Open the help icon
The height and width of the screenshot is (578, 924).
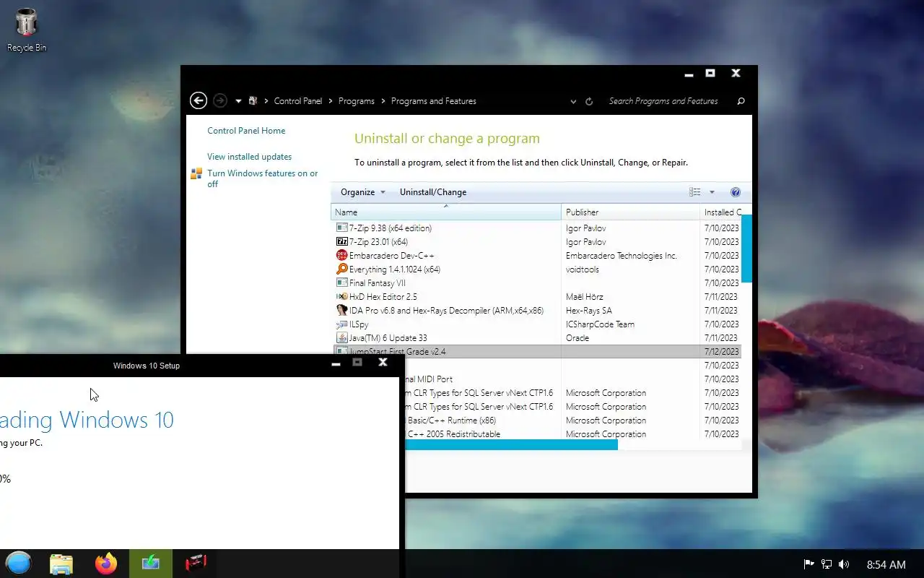tap(736, 192)
